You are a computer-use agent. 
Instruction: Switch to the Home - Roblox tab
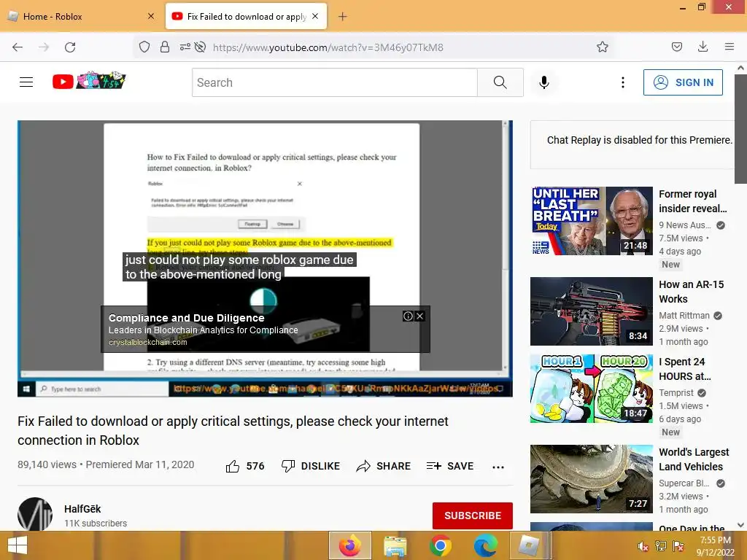(x=79, y=17)
